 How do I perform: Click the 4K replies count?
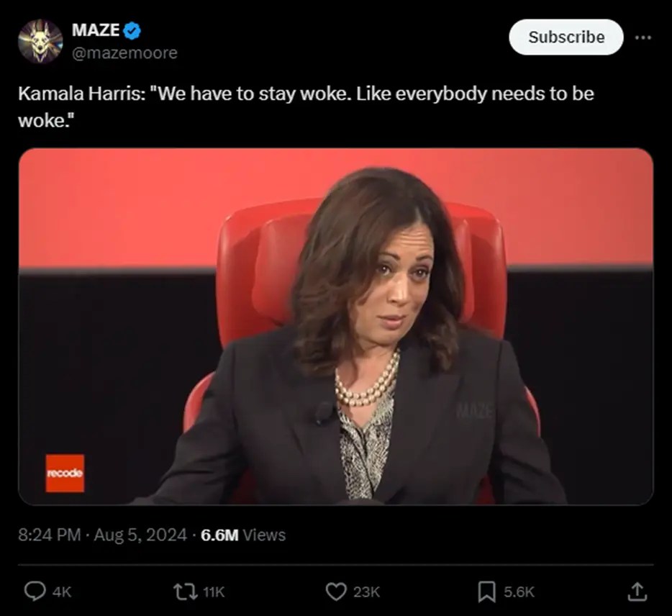pos(62,592)
